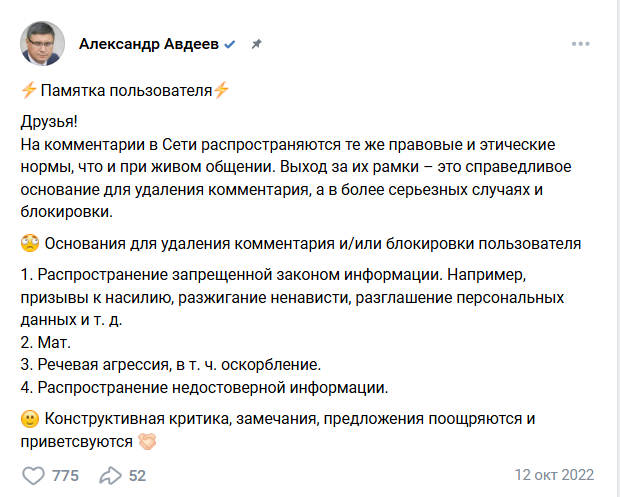The image size is (620, 497).
Task: Click list item 2. Мат.
Action: [x=45, y=342]
